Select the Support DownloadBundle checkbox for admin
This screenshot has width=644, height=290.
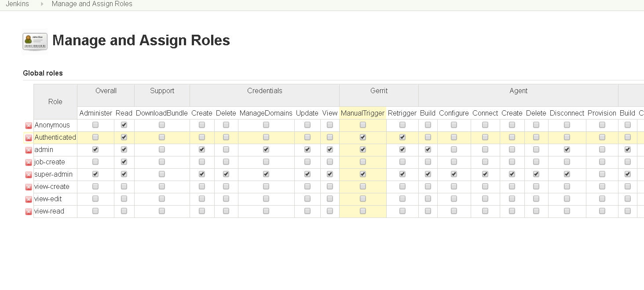162,150
